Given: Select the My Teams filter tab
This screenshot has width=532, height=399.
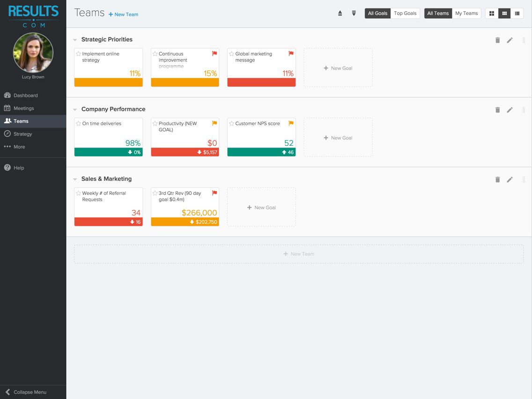Looking at the screenshot, I should (466, 13).
